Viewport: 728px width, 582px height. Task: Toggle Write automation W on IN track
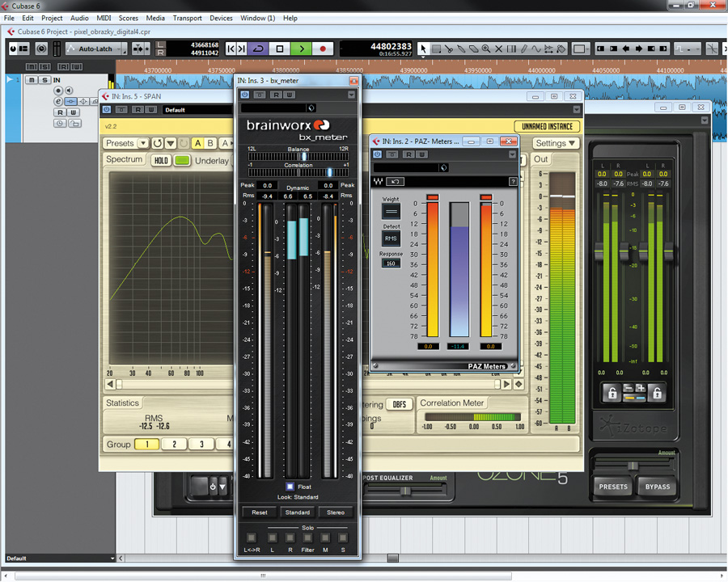pos(73,112)
